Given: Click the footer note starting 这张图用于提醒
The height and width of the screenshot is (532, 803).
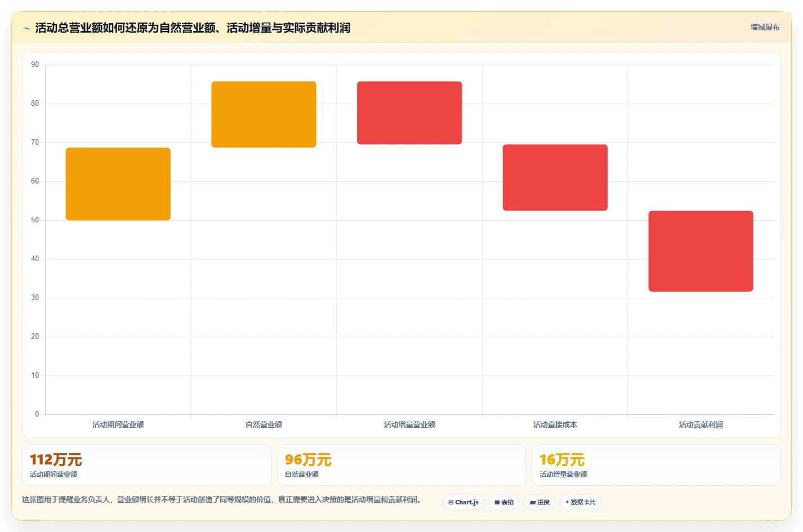Looking at the screenshot, I should pos(221,499).
